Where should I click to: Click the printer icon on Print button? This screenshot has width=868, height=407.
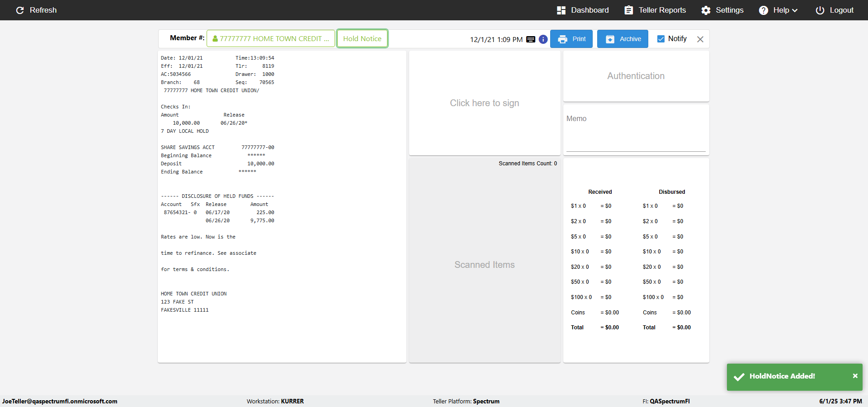click(x=562, y=39)
